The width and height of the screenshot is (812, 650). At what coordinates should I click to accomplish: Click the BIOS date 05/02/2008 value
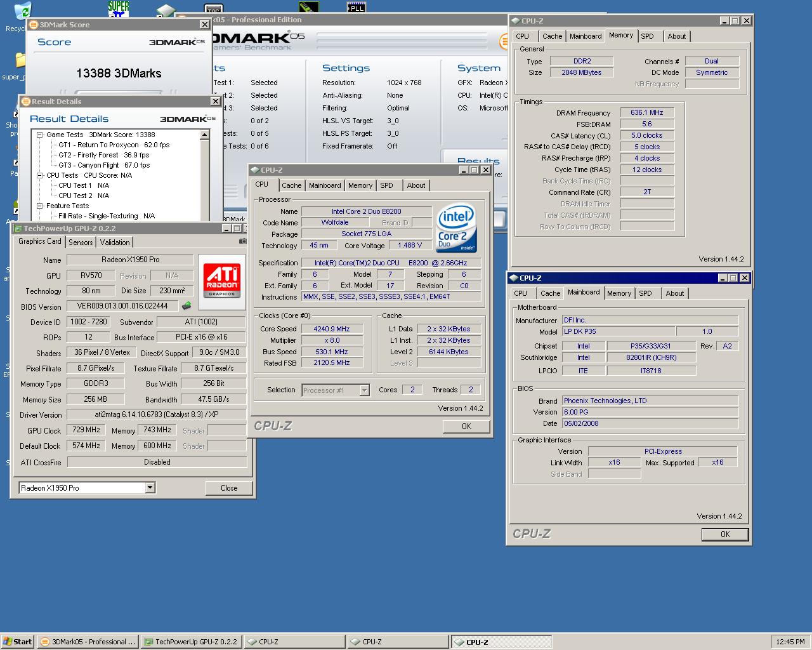(650, 423)
